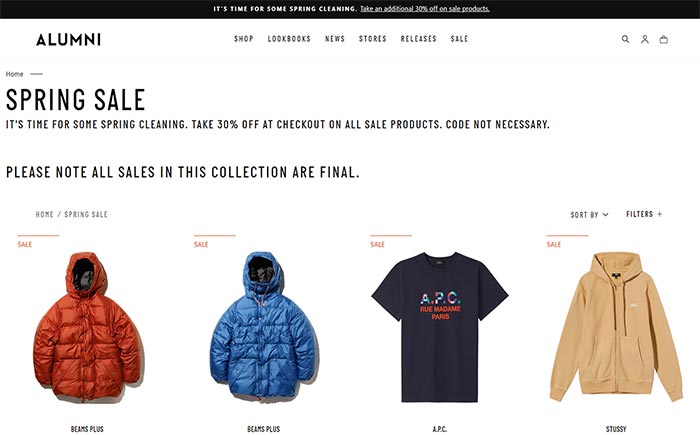Open the Shop menu
700x435 pixels.
click(x=244, y=39)
